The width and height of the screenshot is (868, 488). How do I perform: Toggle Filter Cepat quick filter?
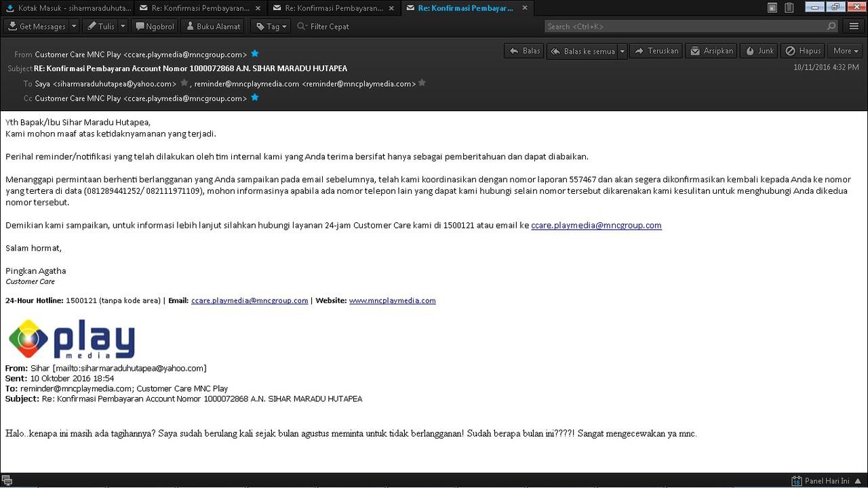coord(323,26)
